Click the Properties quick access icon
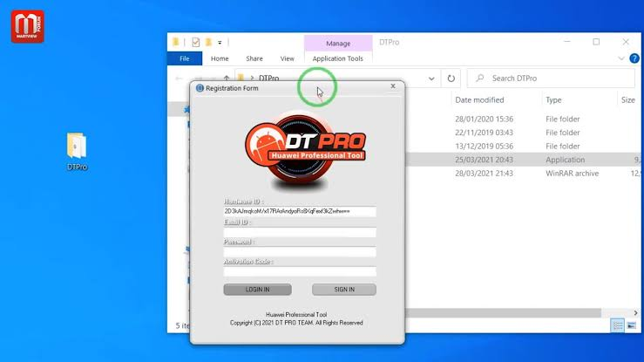The height and width of the screenshot is (362, 644). click(195, 43)
